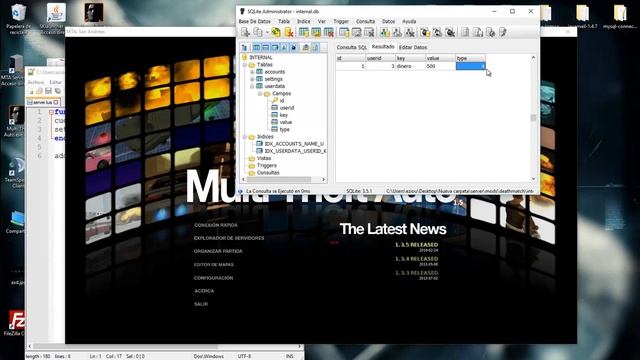Open the Base De Datos menu
Viewport: 640px width, 360px height.
pos(255,21)
